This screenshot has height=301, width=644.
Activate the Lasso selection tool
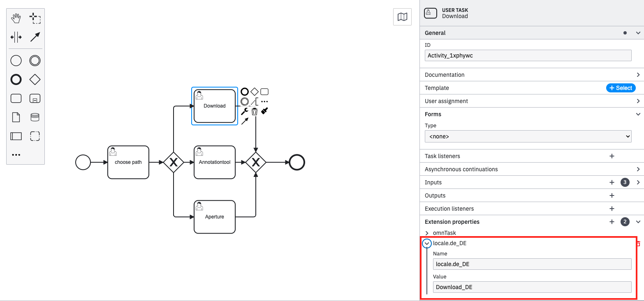point(35,18)
